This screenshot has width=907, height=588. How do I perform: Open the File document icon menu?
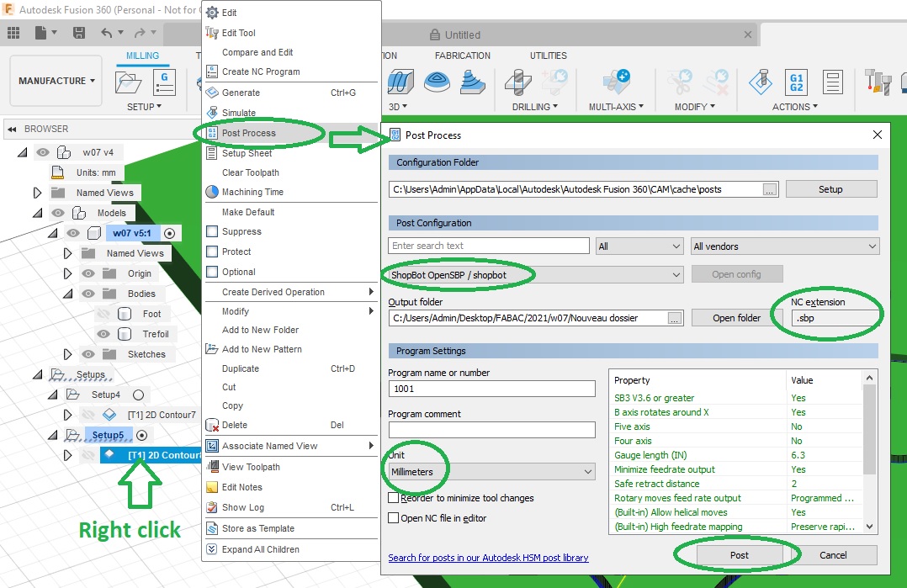pos(40,33)
